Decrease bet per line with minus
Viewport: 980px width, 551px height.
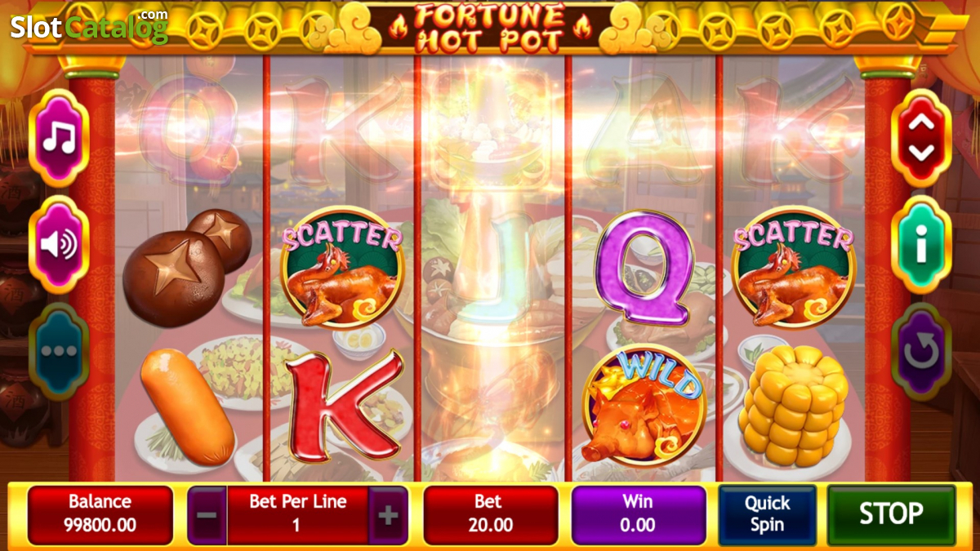pyautogui.click(x=207, y=515)
